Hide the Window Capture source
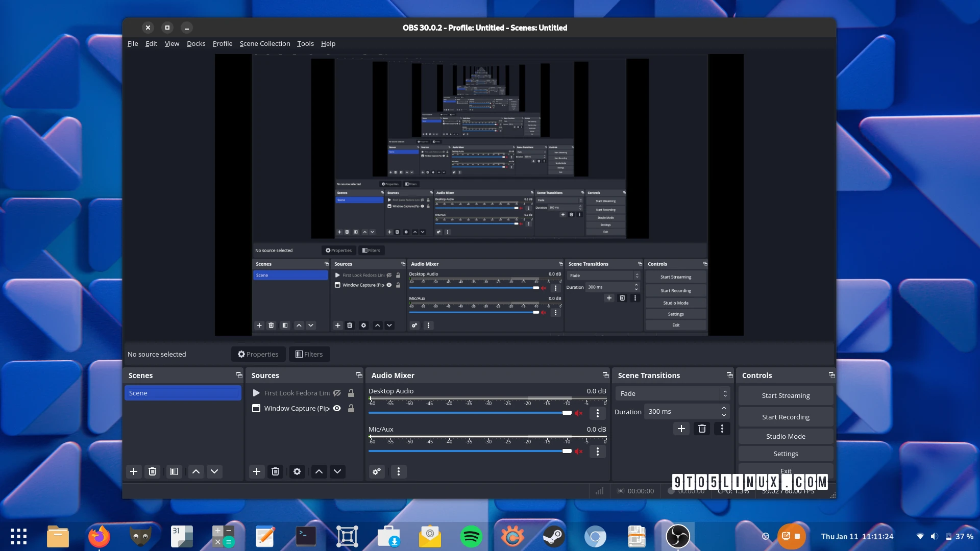This screenshot has width=980, height=551. point(337,408)
